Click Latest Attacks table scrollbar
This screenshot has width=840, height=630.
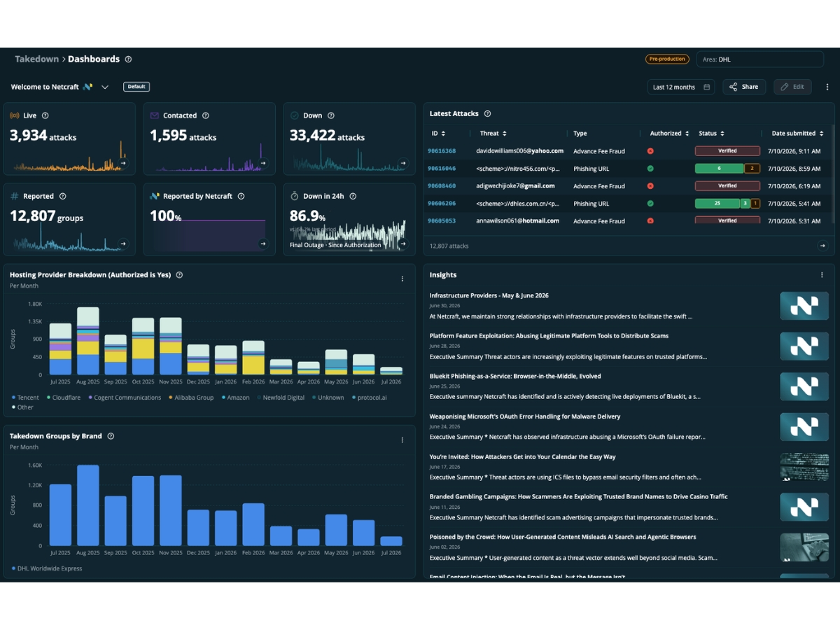(833, 175)
